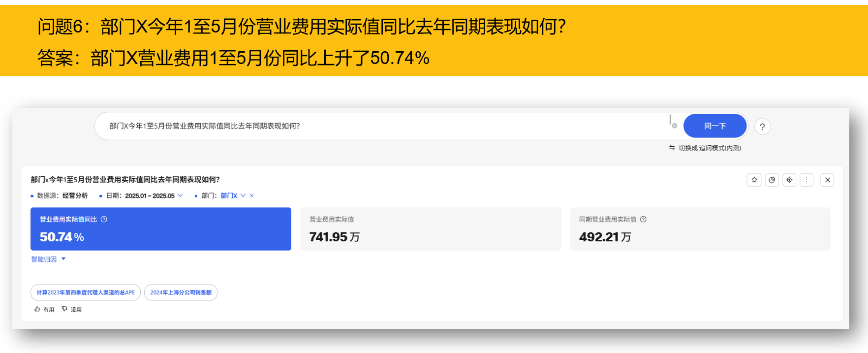
Task: Mark answer as 没用 thumbs down
Action: point(71,310)
